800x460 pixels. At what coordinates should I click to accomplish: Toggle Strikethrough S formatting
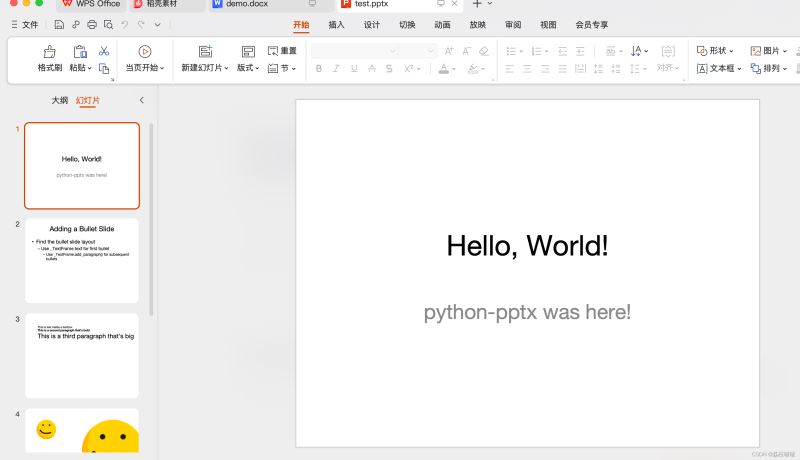click(389, 68)
